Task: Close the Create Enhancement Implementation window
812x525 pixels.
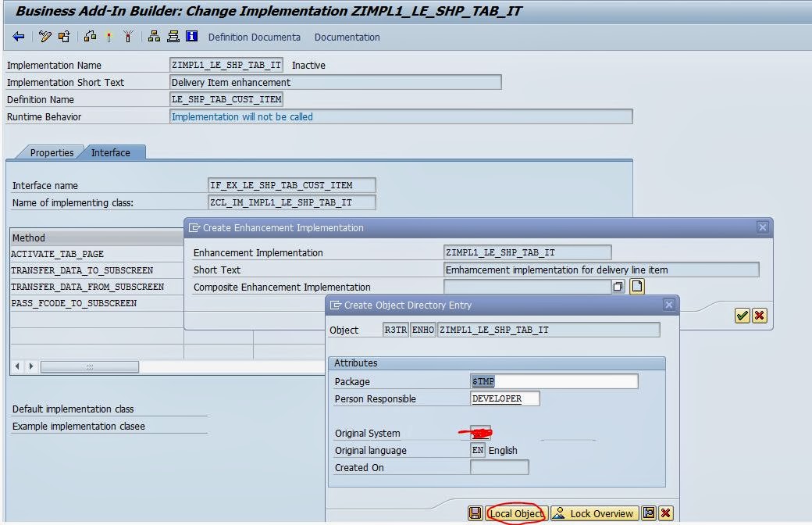Action: pos(762,227)
